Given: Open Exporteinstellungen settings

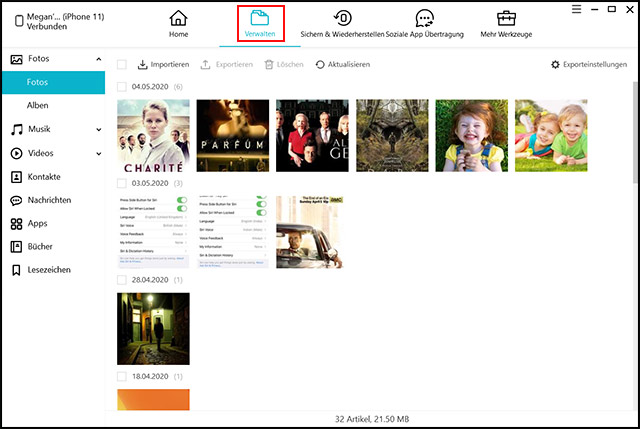Looking at the screenshot, I should (x=589, y=64).
